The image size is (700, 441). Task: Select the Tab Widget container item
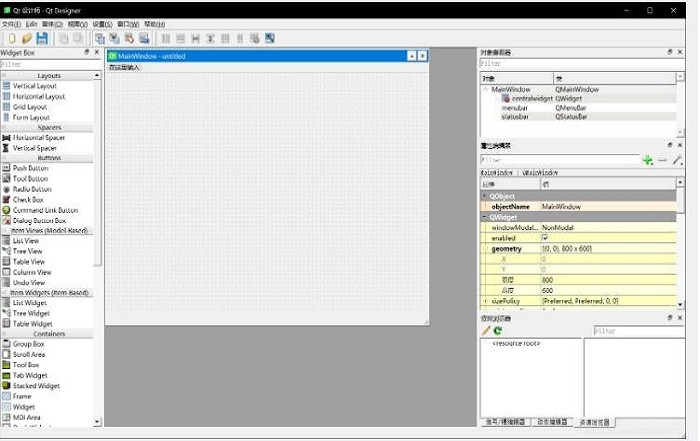30,376
